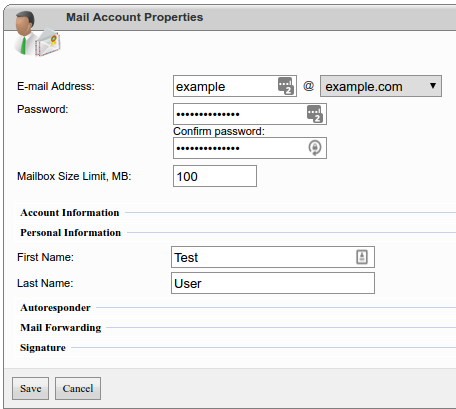
Task: Click the E-mail Address label
Action: click(56, 86)
